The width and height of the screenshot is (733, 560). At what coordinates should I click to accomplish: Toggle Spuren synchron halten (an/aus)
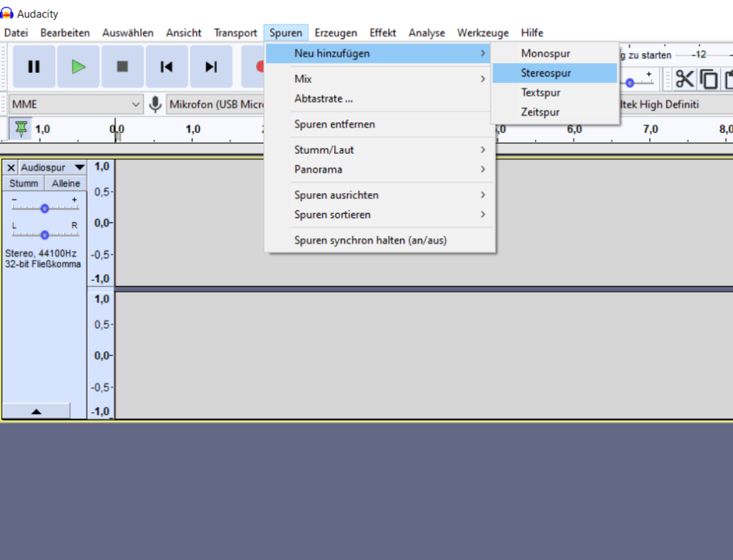pyautogui.click(x=379, y=240)
